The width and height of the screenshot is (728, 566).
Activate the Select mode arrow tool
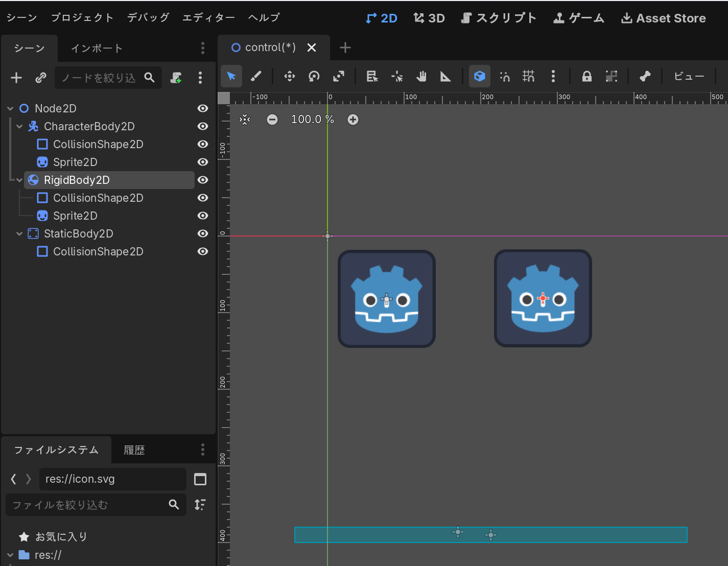pos(231,77)
